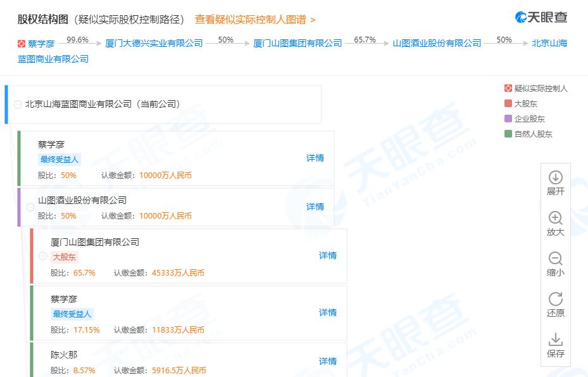View 详情 for 厦门山图集团有限公司 card
The image size is (588, 377).
click(x=328, y=256)
